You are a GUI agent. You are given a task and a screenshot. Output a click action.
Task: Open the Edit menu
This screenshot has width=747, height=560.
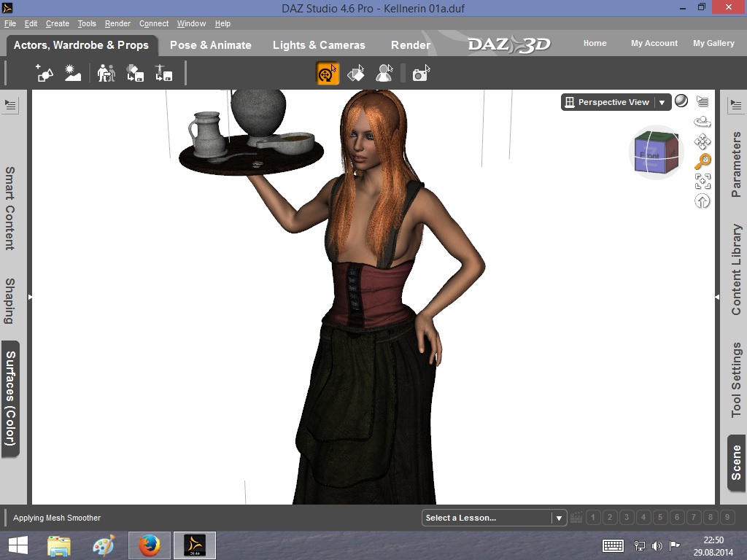coord(31,23)
